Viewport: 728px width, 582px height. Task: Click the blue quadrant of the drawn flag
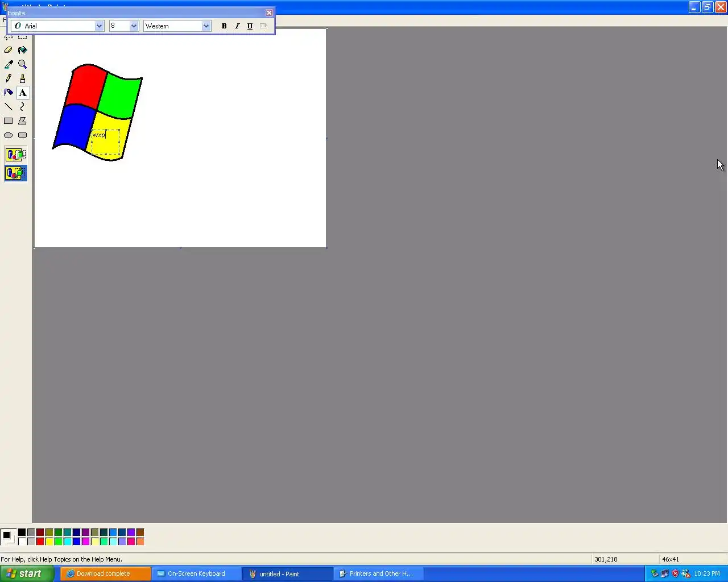click(x=75, y=127)
